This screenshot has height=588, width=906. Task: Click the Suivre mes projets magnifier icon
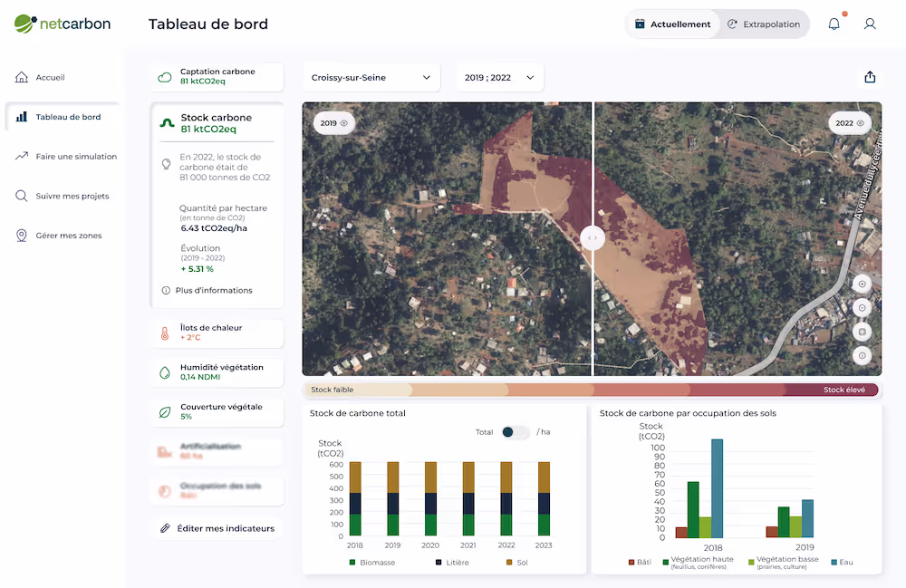click(22, 196)
